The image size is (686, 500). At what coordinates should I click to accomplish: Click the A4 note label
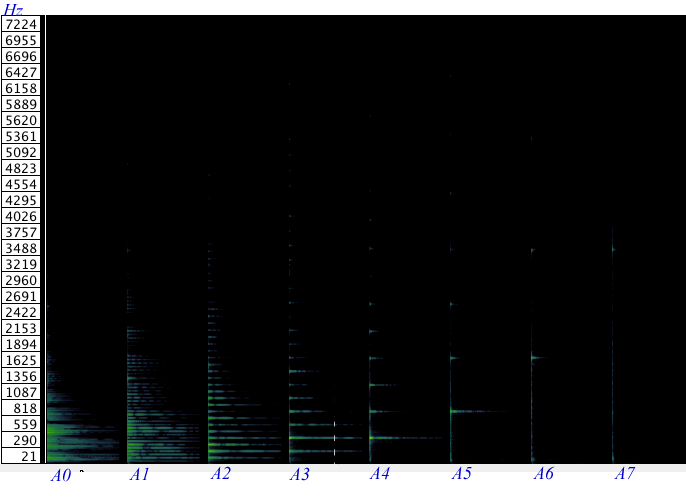coord(380,473)
